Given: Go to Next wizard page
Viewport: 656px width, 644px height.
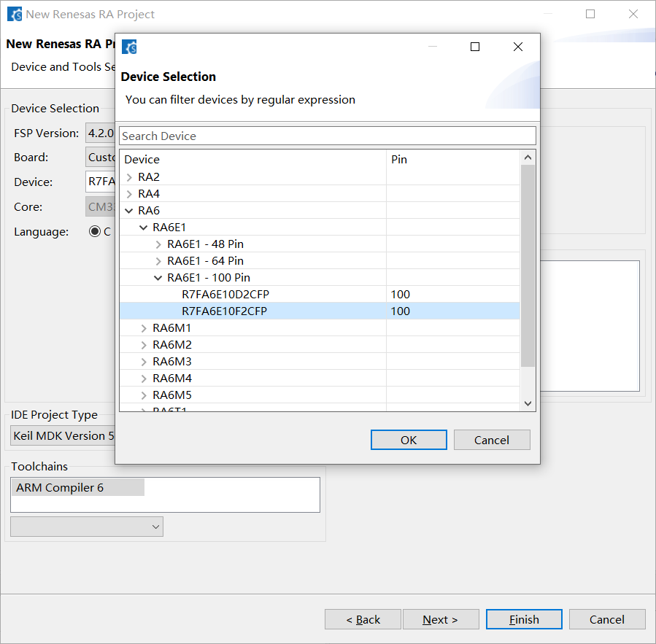Looking at the screenshot, I should [x=441, y=619].
